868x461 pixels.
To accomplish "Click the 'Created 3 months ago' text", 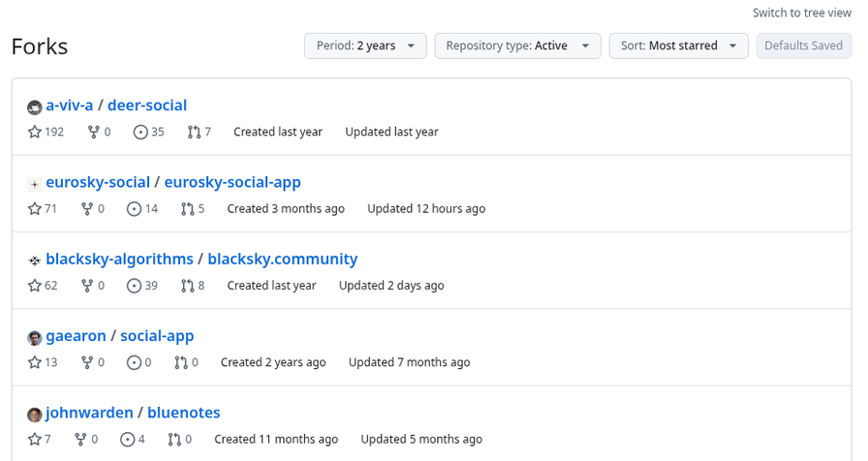I will click(286, 208).
